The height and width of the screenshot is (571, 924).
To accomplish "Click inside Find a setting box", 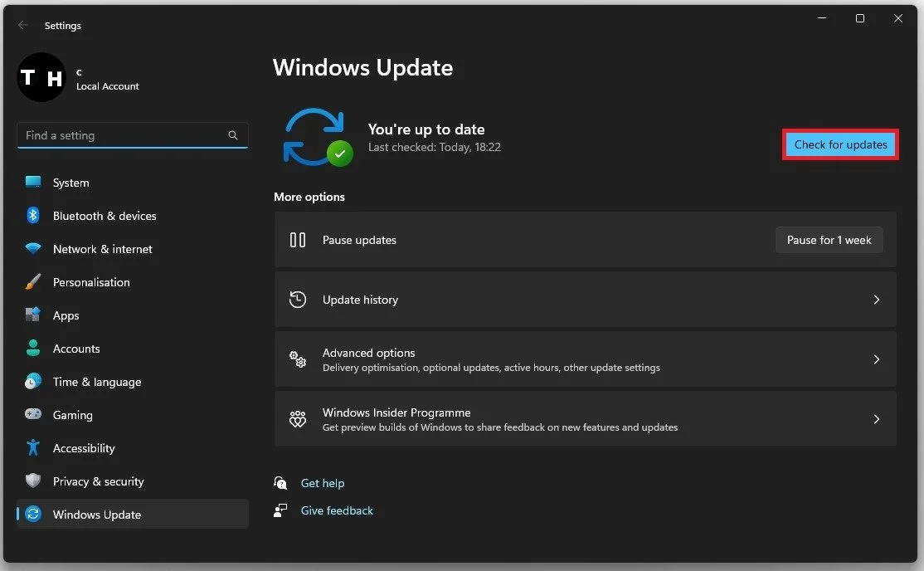I will [x=133, y=135].
